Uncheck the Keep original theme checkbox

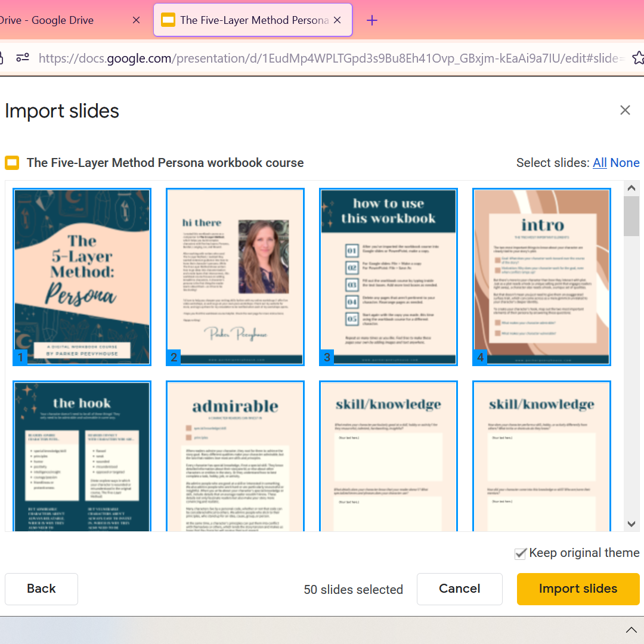(520, 553)
